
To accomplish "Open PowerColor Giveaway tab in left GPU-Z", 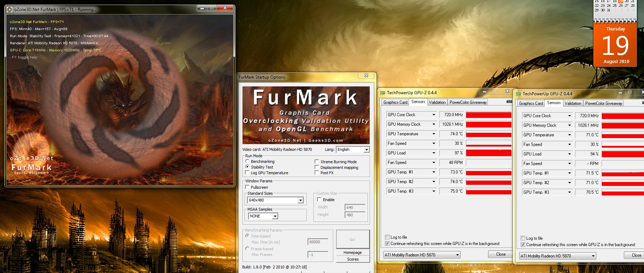I will coord(468,102).
